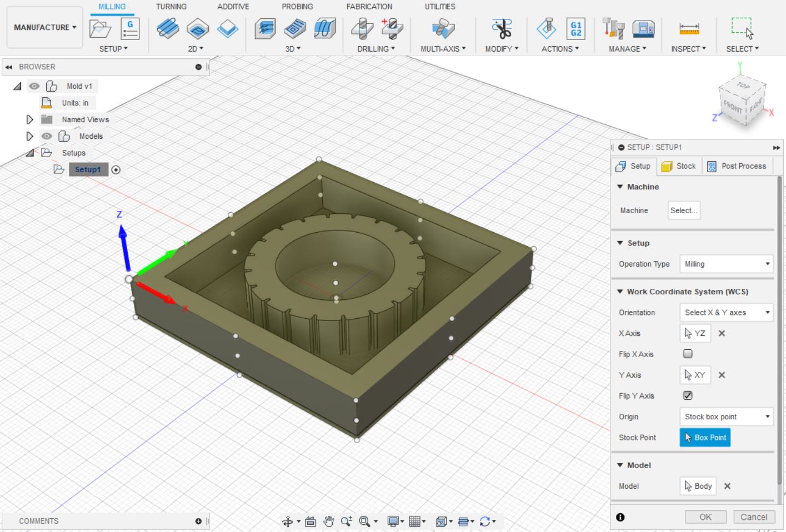Image resolution: width=786 pixels, height=532 pixels.
Task: Hide the Models visibility eye
Action: [x=47, y=136]
